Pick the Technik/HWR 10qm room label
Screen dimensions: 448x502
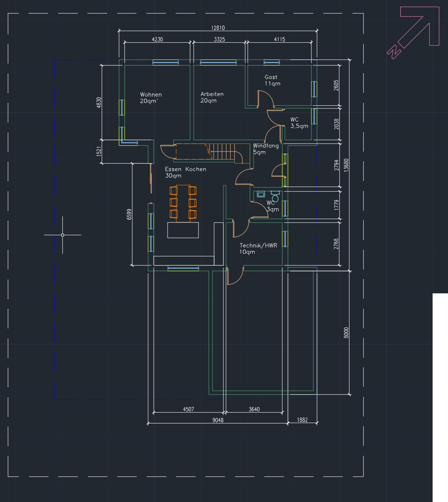coord(258,249)
